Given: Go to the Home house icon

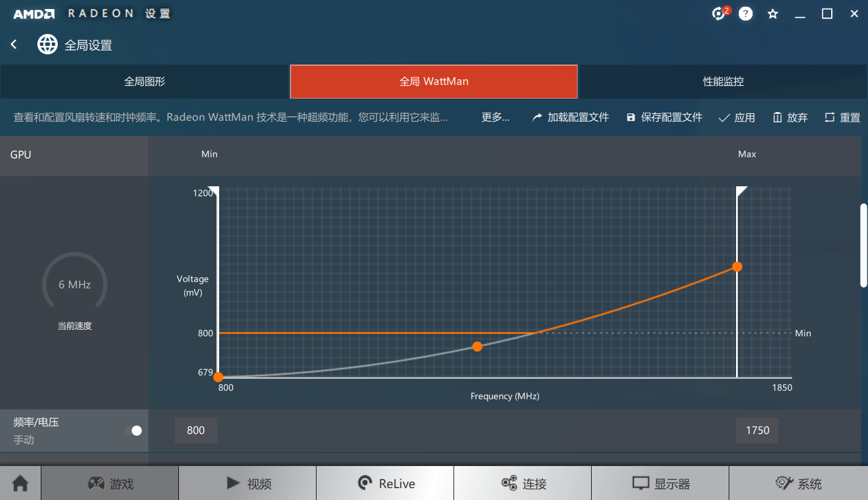Looking at the screenshot, I should click(x=20, y=483).
